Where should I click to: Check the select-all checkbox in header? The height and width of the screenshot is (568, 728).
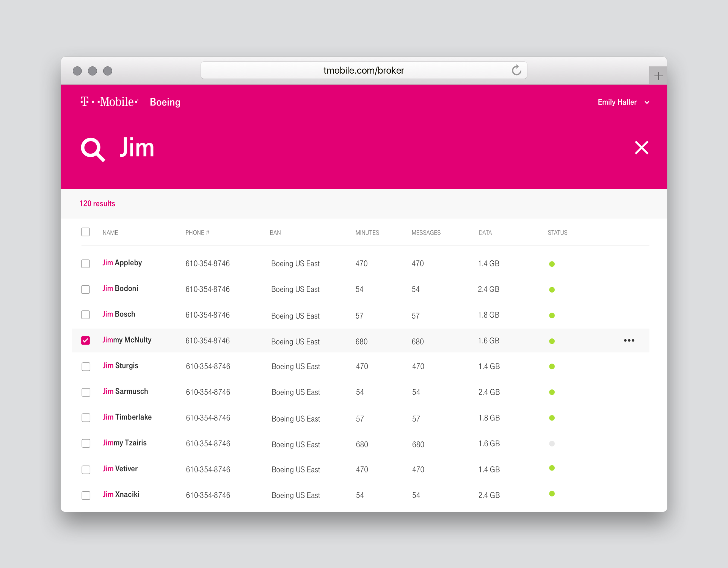tap(86, 232)
